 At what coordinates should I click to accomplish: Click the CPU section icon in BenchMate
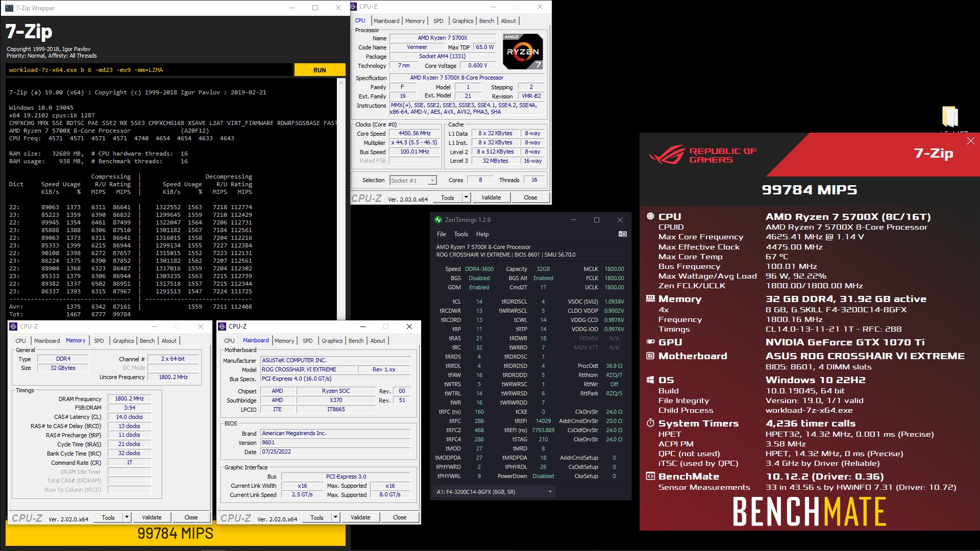tap(650, 216)
